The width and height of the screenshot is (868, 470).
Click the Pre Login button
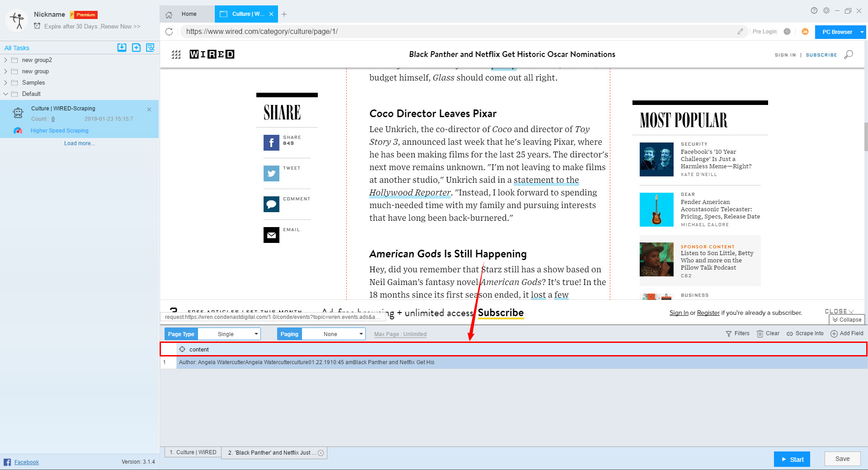[764, 32]
